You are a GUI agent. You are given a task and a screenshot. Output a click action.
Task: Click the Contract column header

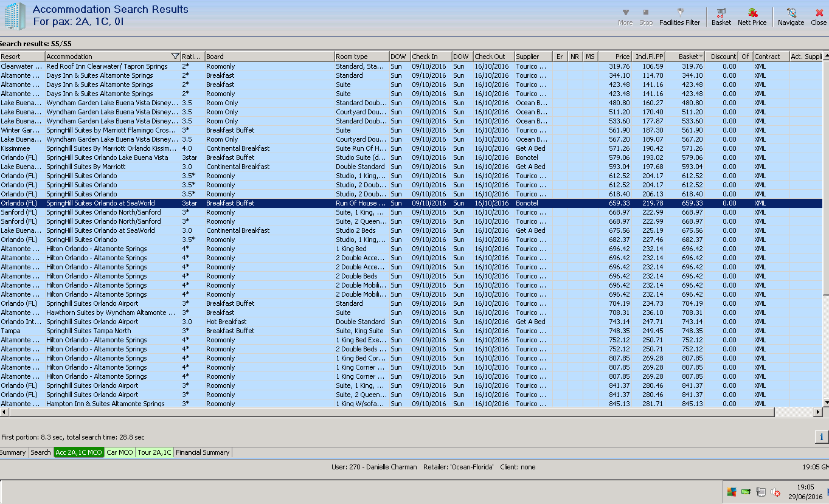click(771, 57)
